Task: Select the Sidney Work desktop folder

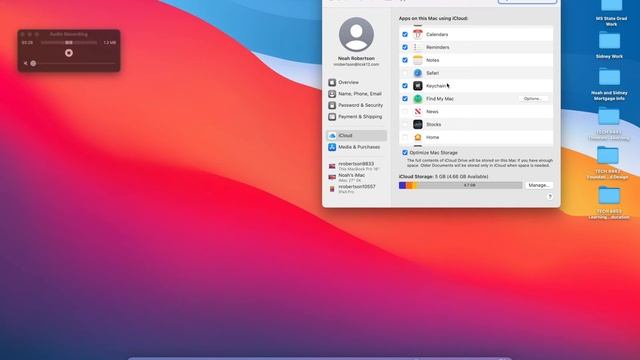Action: pos(609,45)
